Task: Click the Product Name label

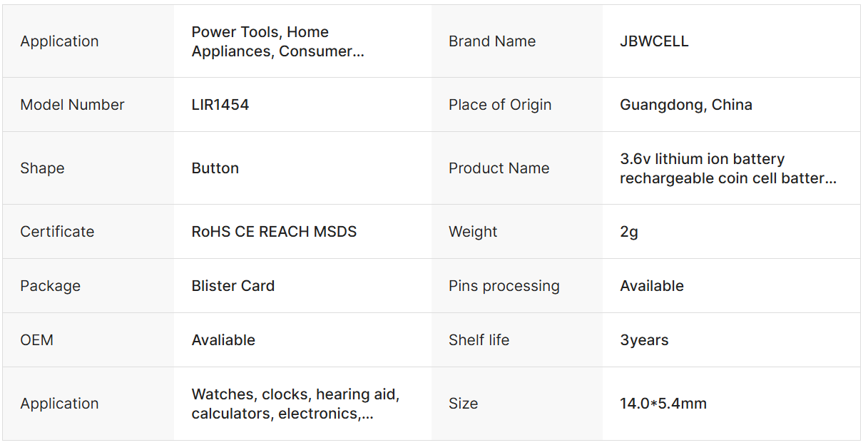Action: click(x=499, y=168)
